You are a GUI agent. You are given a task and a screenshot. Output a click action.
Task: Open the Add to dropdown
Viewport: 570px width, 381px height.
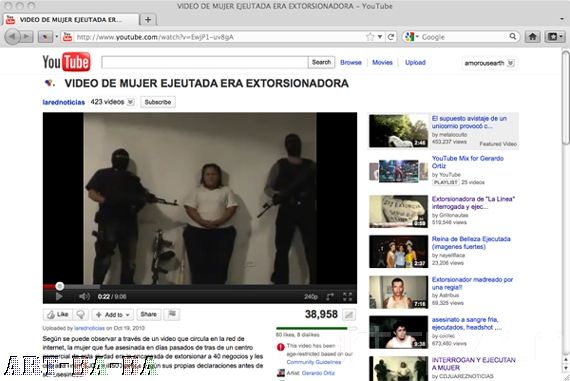pyautogui.click(x=113, y=314)
